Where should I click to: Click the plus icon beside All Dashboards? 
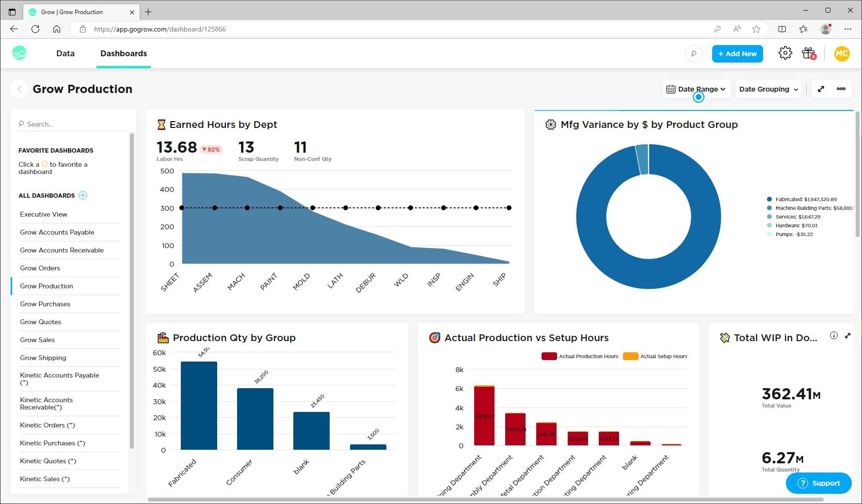(83, 195)
